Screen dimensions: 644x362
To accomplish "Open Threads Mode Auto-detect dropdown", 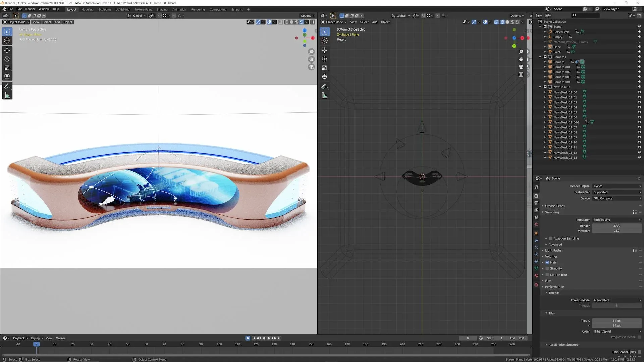I will pyautogui.click(x=616, y=300).
